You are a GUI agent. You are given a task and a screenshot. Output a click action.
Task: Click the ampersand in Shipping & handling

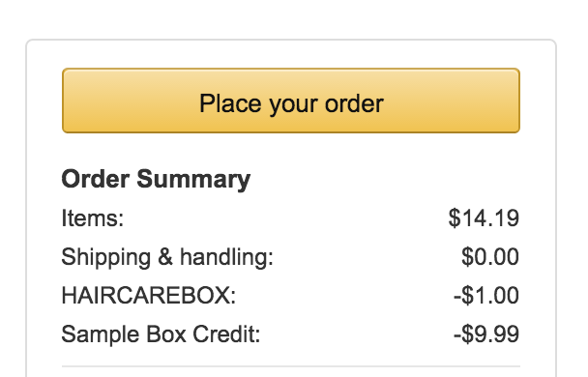coord(165,257)
